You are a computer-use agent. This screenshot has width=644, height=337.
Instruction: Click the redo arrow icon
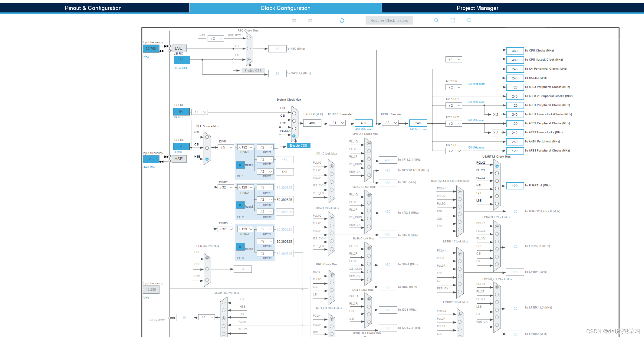click(x=310, y=20)
